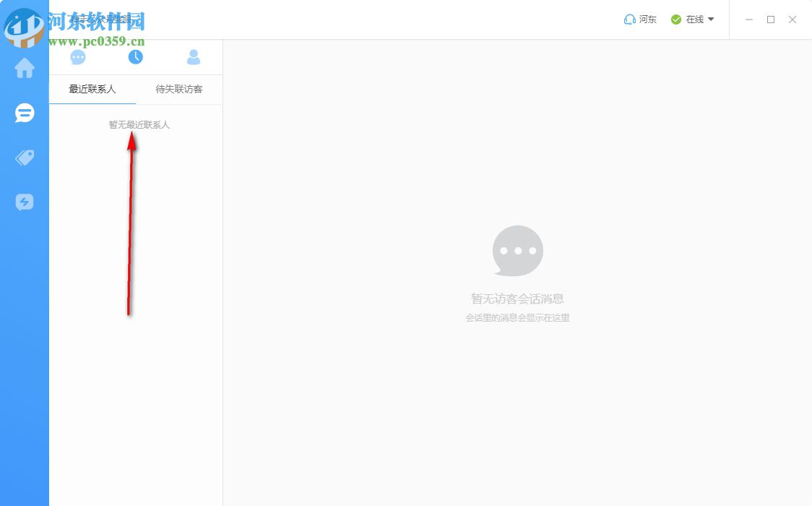The image size is (812, 506).
Task: Open the recent history clock icon
Action: point(136,56)
